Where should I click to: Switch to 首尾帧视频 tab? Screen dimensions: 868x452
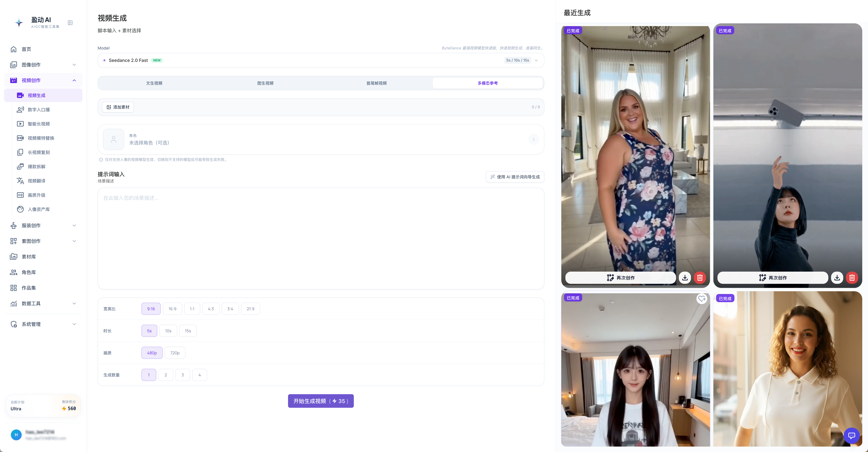(x=376, y=83)
